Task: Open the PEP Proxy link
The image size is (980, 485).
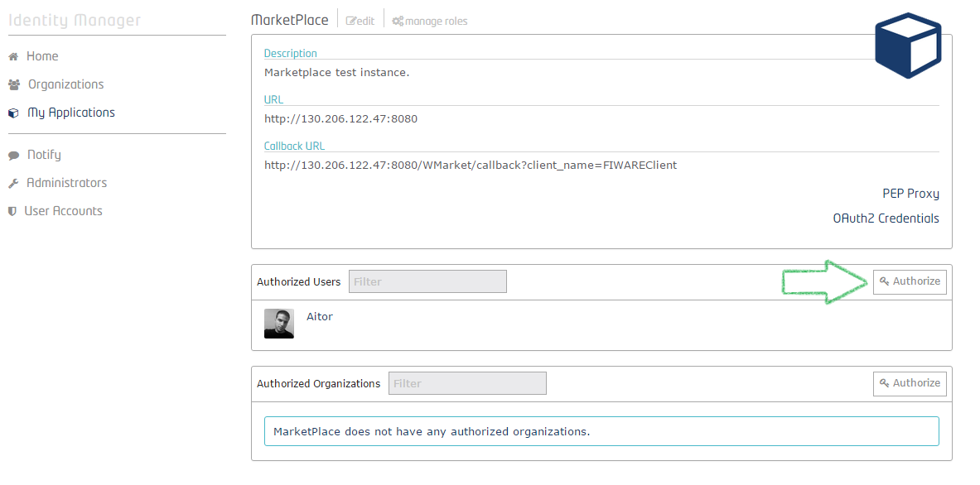Action: [x=910, y=194]
